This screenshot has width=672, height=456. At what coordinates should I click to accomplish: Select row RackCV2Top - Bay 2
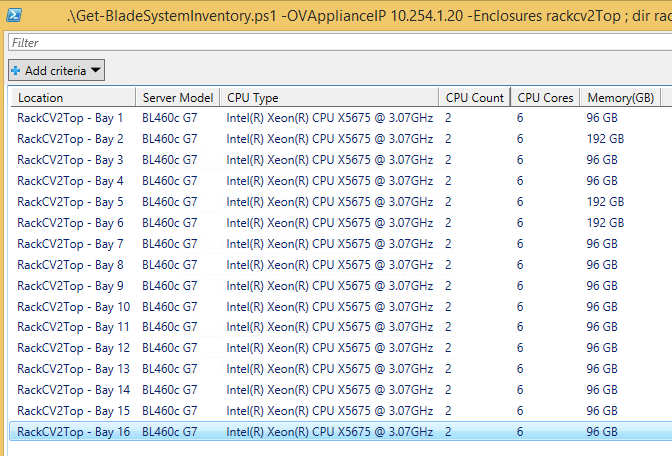pos(341,139)
